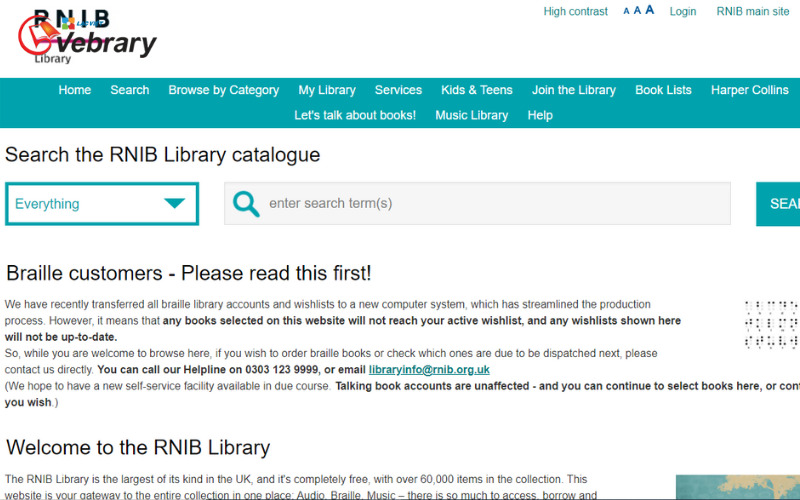Select the medium text size A
Screen dimensions: 800x500
click(637, 10)
